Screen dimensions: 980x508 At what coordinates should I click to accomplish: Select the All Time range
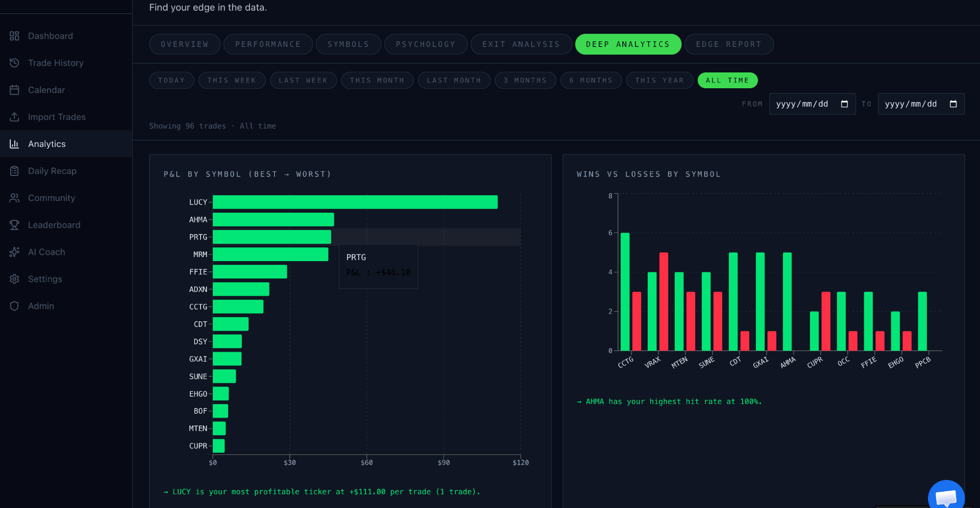coord(727,80)
